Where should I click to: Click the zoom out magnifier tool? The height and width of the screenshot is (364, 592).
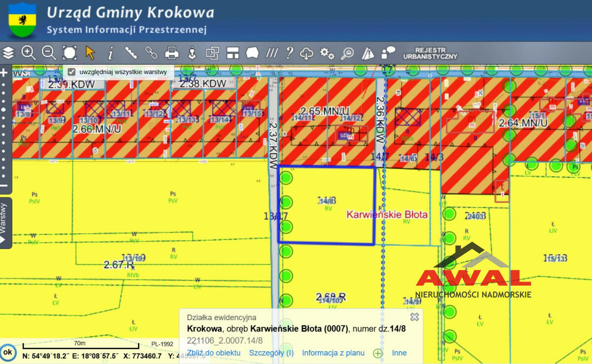tap(48, 52)
